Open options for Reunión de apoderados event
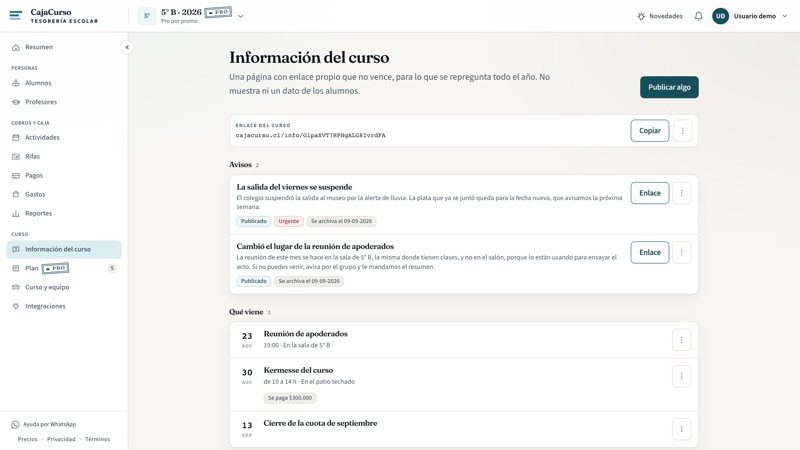Image resolution: width=800 pixels, height=450 pixels. click(681, 340)
